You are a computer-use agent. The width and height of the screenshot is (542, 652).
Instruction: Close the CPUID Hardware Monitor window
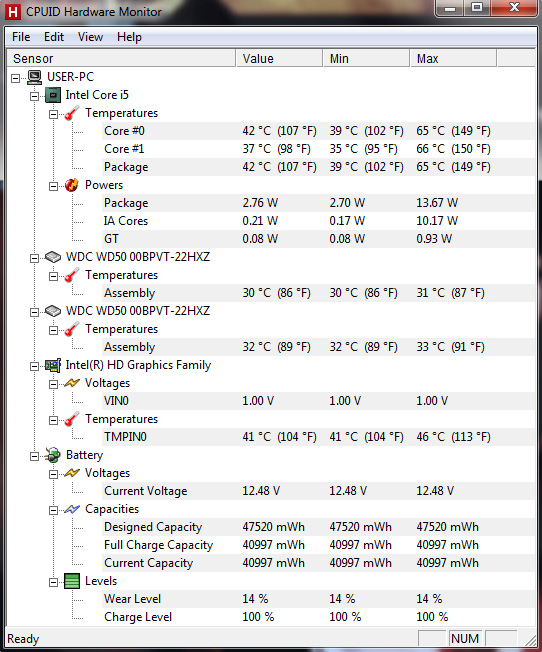[x=514, y=8]
